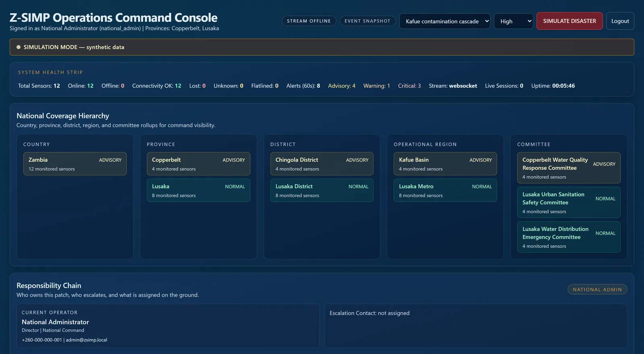644x354 pixels.
Task: Open the High severity dropdown
Action: (513, 21)
